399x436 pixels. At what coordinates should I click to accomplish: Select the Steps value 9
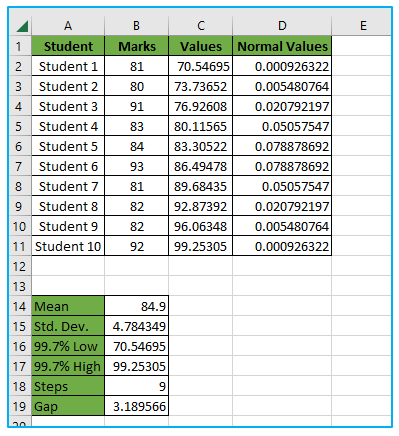click(136, 386)
